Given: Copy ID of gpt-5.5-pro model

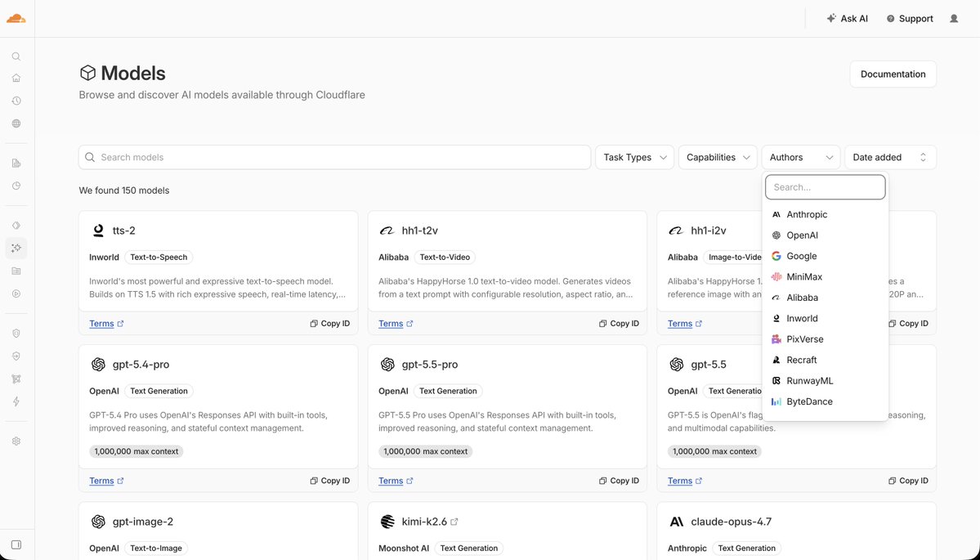Looking at the screenshot, I should click(x=619, y=481).
